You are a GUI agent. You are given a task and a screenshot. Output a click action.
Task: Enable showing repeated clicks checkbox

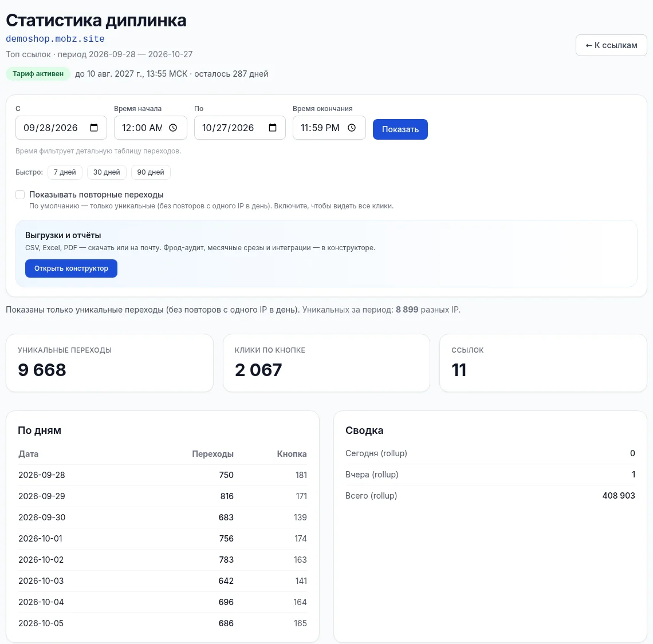pos(20,195)
